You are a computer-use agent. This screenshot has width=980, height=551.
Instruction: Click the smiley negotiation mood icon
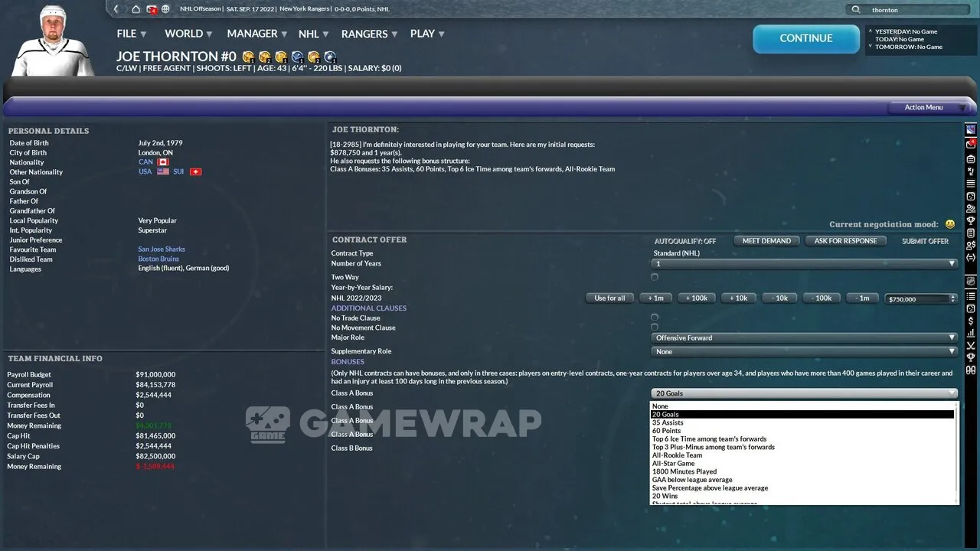point(950,224)
